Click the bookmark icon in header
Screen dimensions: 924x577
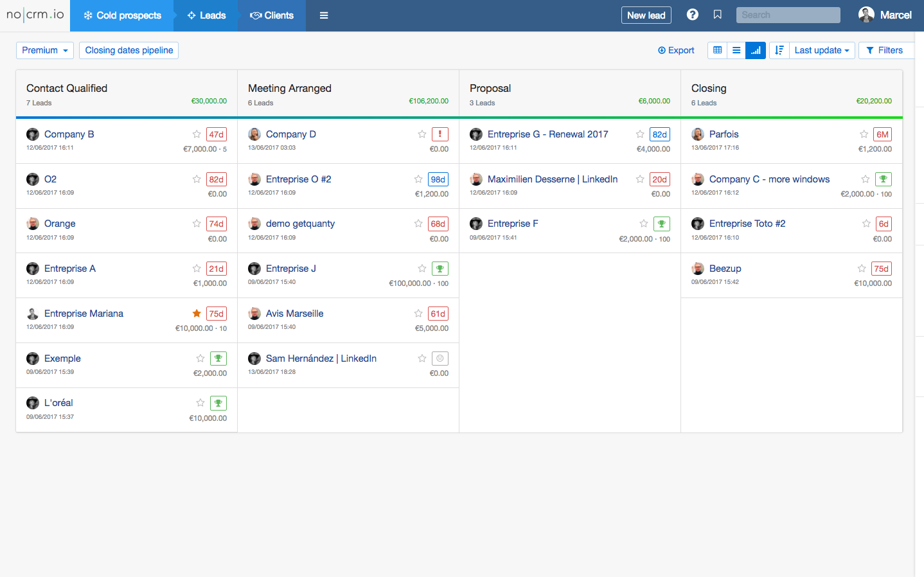[718, 15]
